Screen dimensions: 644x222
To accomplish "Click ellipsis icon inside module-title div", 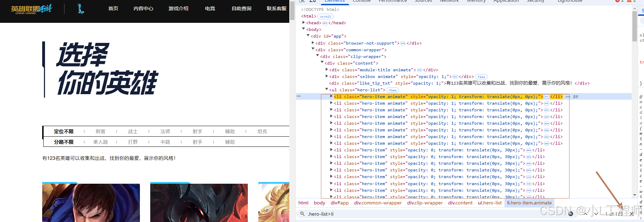I will pyautogui.click(x=419, y=70).
